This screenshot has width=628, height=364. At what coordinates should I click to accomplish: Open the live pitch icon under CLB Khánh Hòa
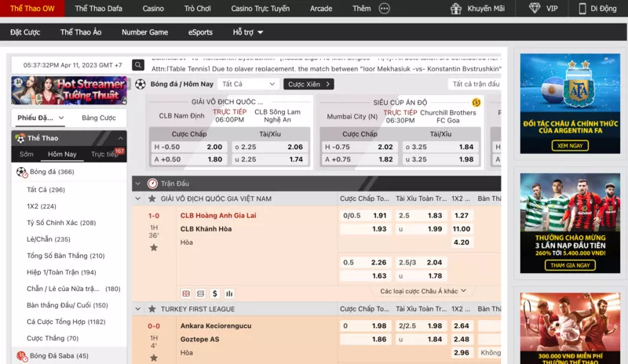[x=186, y=293]
